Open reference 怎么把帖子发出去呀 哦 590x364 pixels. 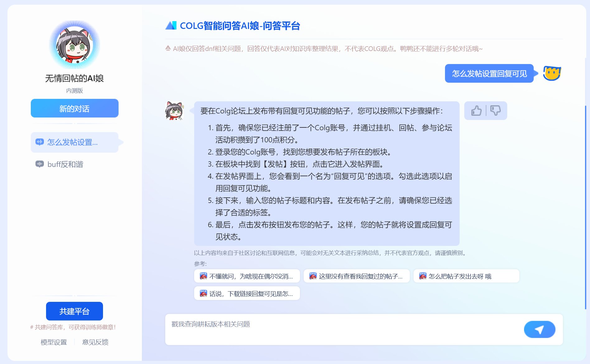click(466, 276)
